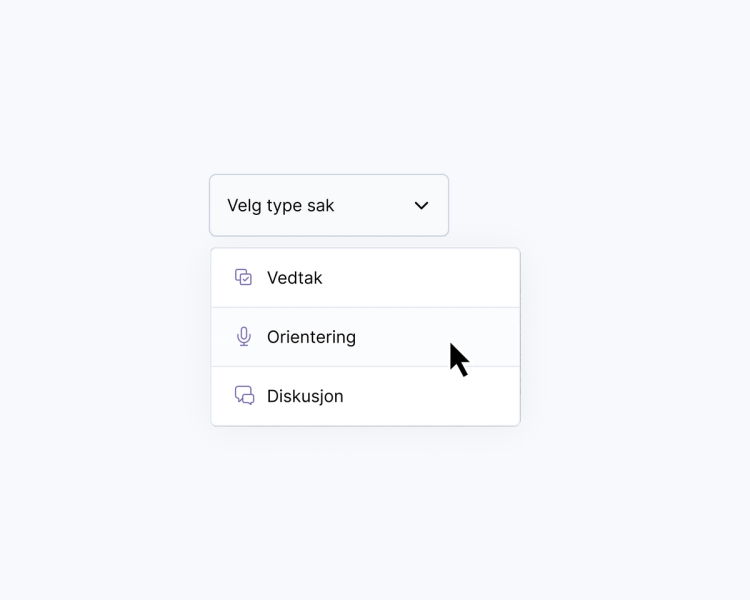Click the checkbox-stack icon next to Vedtak
This screenshot has height=600, width=750.
(244, 277)
